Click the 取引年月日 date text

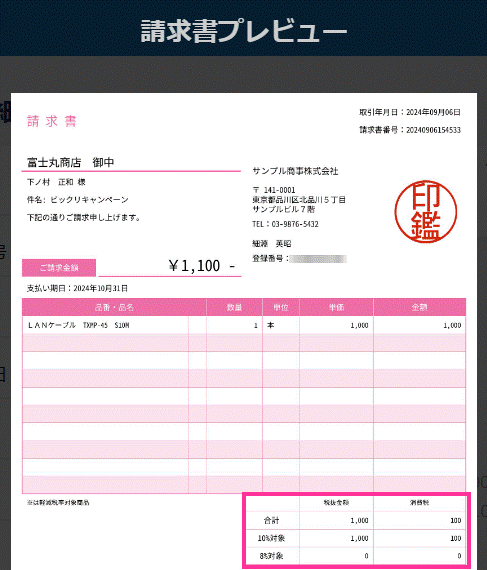(410, 112)
